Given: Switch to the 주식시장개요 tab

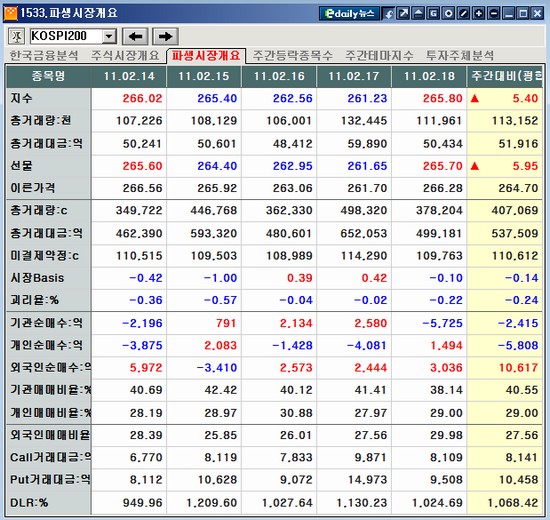Looking at the screenshot, I should coord(125,55).
